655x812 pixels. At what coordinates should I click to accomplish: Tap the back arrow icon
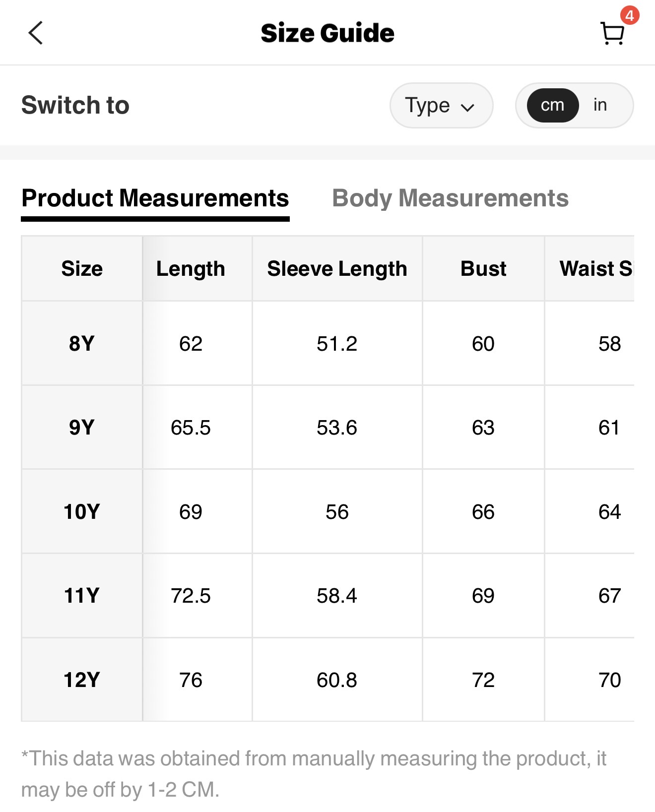point(36,33)
